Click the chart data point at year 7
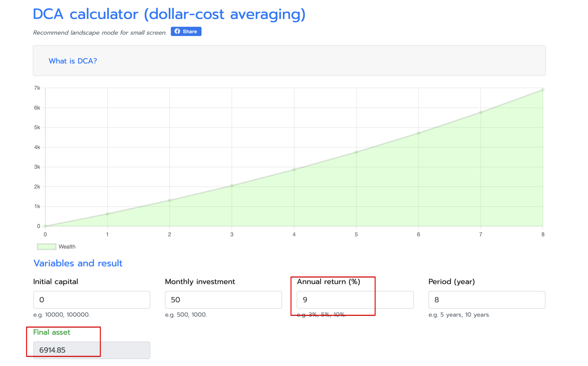This screenshot has height=366, width=588. (481, 112)
